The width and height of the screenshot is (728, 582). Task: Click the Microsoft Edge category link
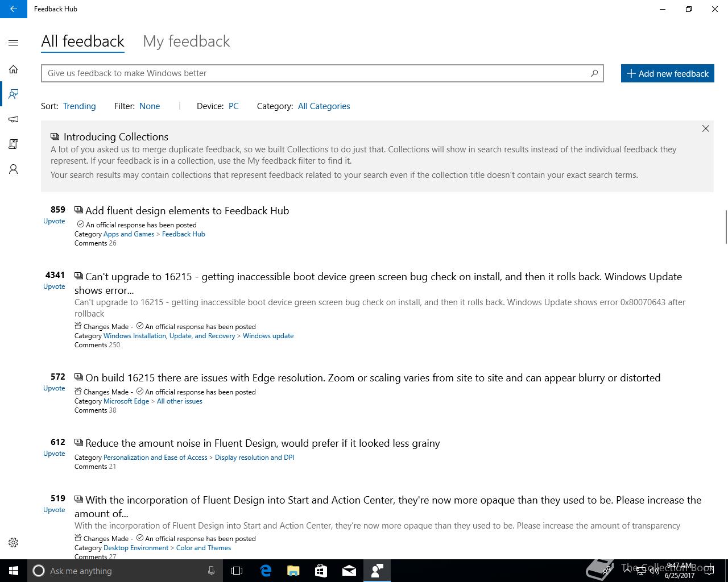click(x=126, y=401)
